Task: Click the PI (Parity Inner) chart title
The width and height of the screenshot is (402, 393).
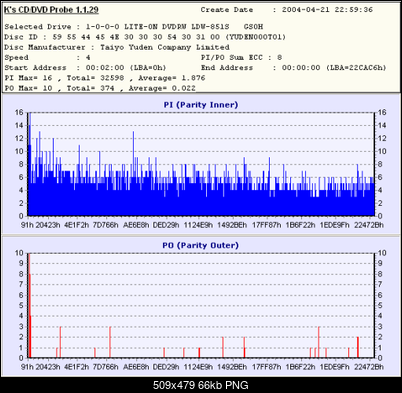Action: tap(201, 105)
